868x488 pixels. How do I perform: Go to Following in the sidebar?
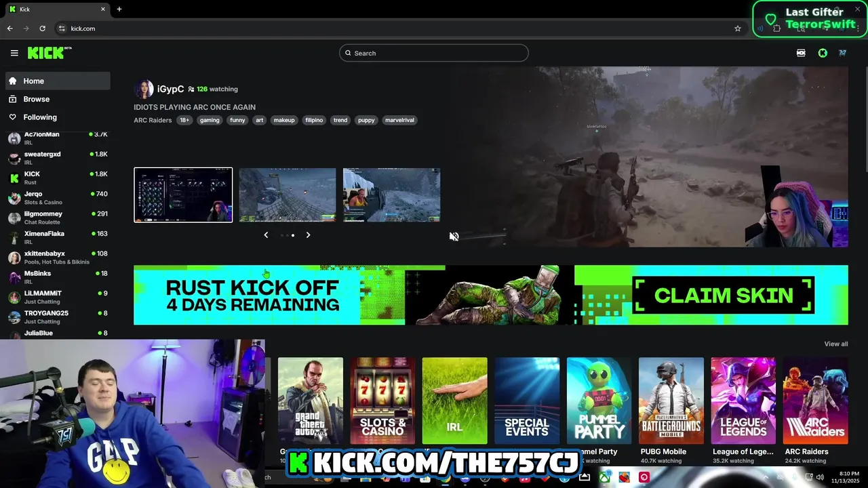pyautogui.click(x=58, y=117)
